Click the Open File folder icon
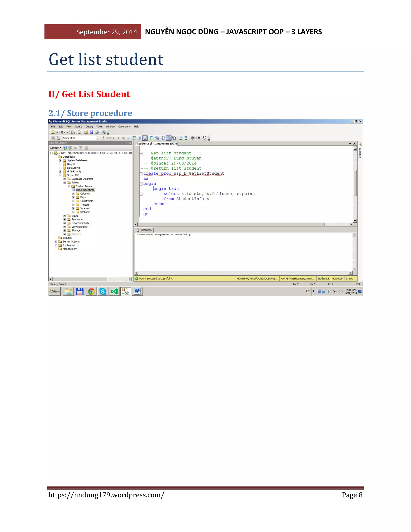411x532 pixels. point(86,132)
